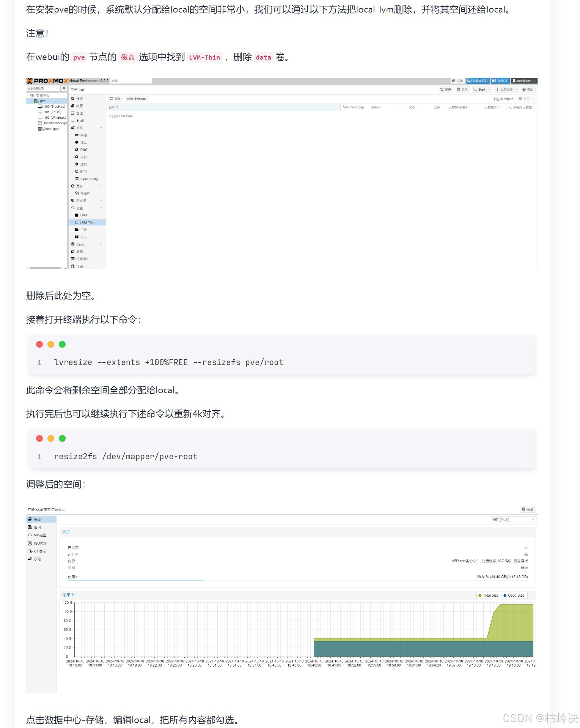Click the Shell button in node toolbar
The image size is (580, 728).
coord(479,90)
